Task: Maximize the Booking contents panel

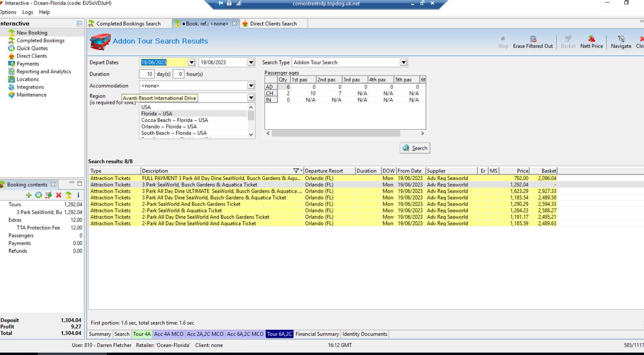Action: pyautogui.click(x=80, y=183)
